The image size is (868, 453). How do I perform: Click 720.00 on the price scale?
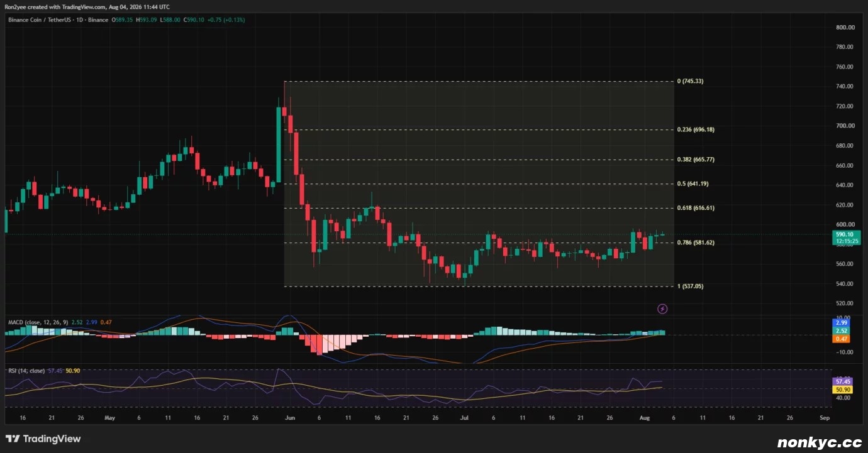pos(845,107)
